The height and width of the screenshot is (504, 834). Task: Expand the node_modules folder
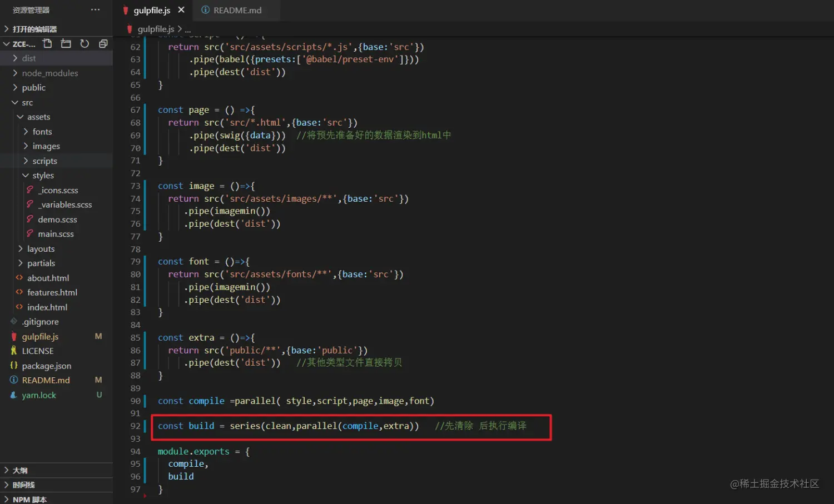coord(56,73)
